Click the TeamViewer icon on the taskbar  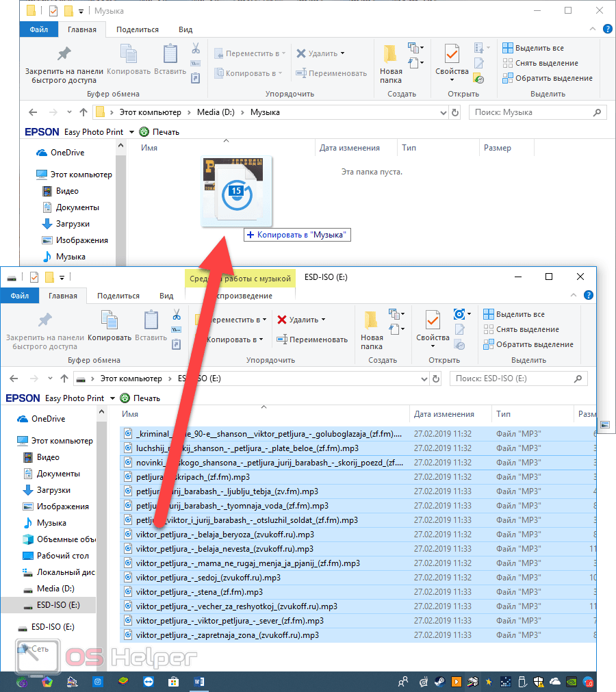tap(149, 682)
